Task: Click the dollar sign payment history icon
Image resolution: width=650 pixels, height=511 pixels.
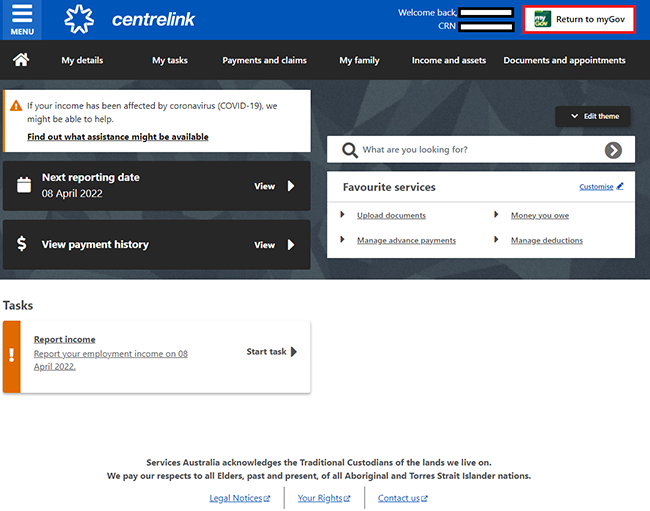Action: [x=22, y=244]
